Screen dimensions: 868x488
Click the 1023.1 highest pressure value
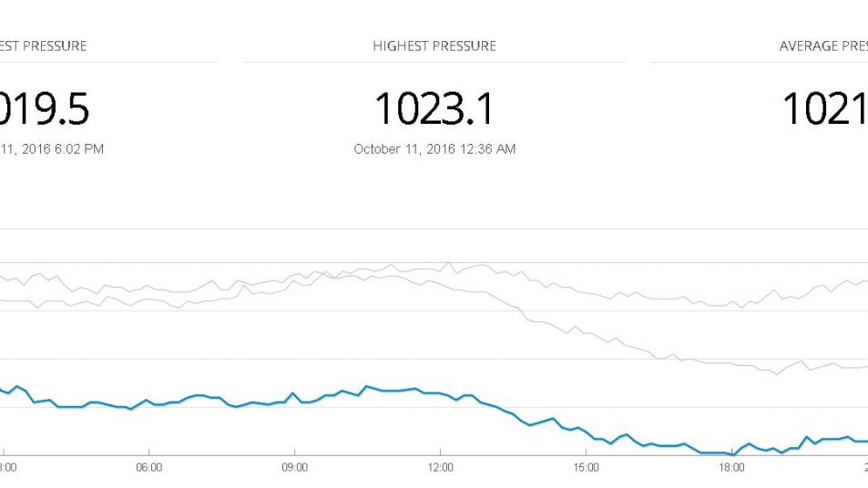tap(434, 109)
